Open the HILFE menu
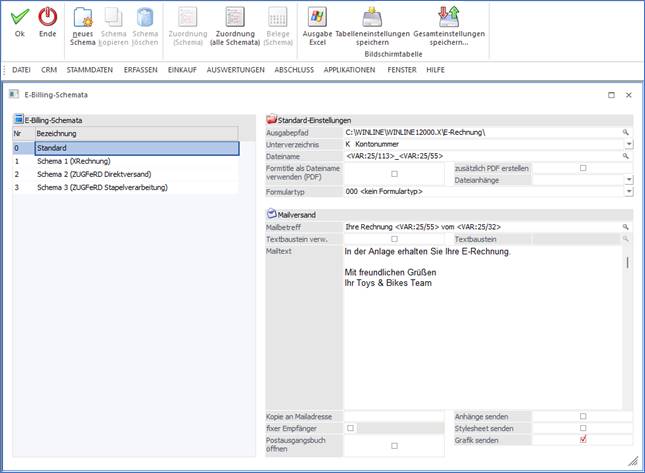 tap(435, 70)
